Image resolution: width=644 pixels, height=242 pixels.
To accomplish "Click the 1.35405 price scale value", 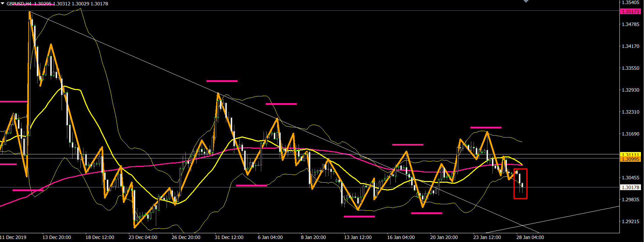I will pyautogui.click(x=631, y=2).
